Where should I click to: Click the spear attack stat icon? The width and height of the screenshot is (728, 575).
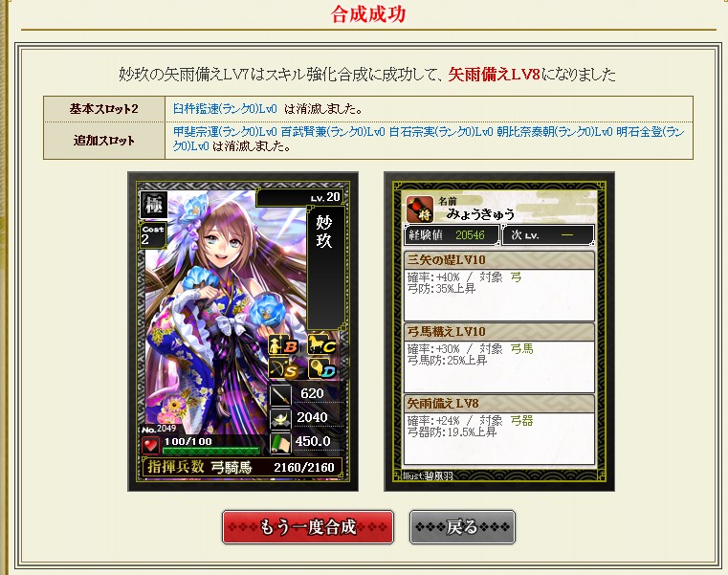tap(281, 395)
